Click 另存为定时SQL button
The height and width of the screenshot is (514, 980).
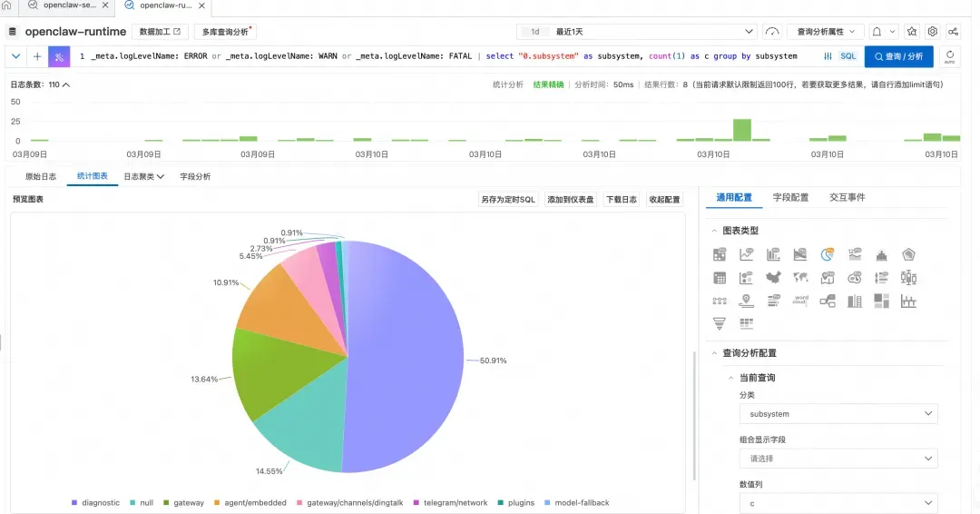(x=508, y=200)
